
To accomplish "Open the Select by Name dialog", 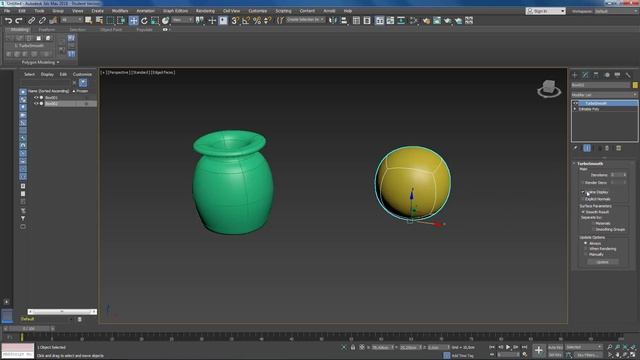I will pyautogui.click(x=99, y=20).
